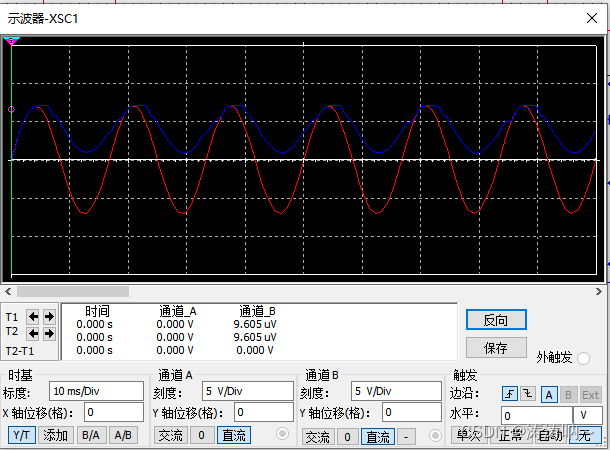
Task: Click timebase 标度 field 10 ms/Div
Action: [96, 391]
